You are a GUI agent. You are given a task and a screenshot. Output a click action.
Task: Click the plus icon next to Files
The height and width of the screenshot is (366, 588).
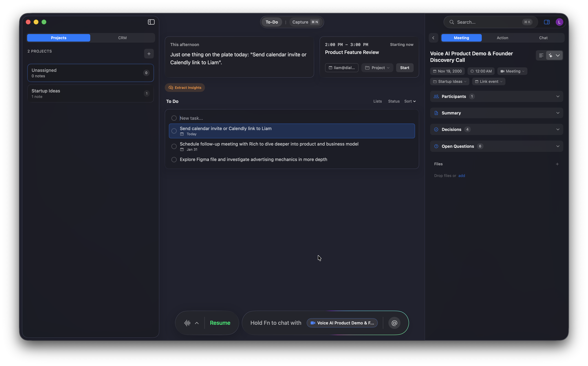tap(557, 164)
